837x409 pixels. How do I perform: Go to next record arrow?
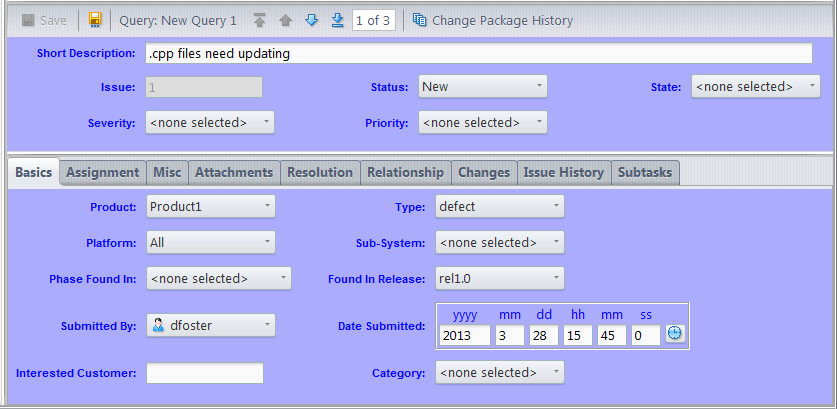click(311, 20)
